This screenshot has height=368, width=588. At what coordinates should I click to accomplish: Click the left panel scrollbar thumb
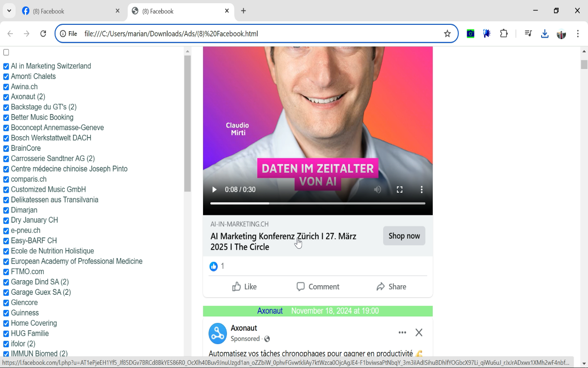(187, 123)
